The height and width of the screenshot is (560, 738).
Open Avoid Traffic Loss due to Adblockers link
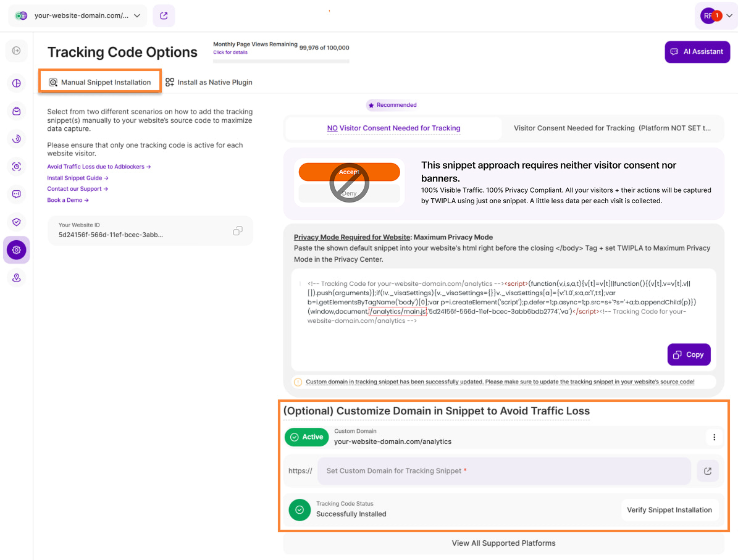pyautogui.click(x=99, y=167)
